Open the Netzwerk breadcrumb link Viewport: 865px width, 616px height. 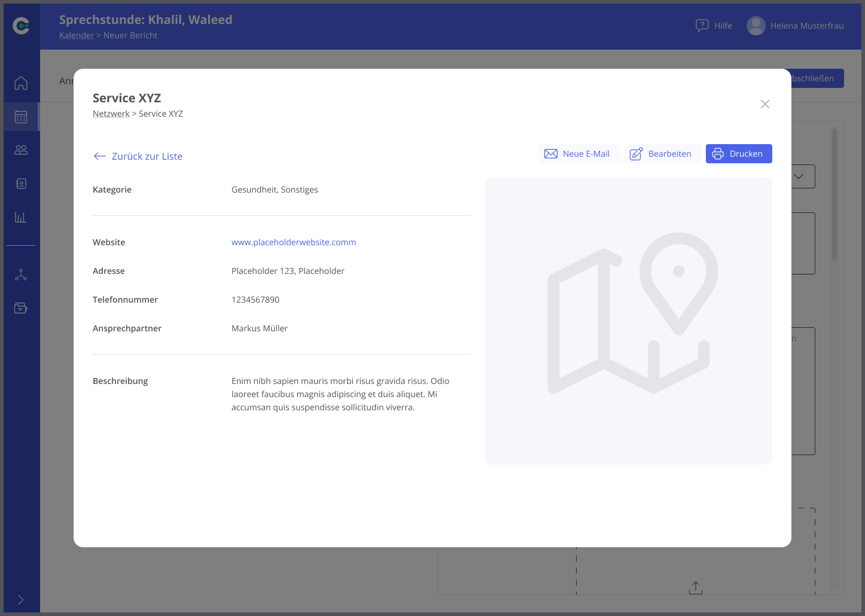point(111,114)
